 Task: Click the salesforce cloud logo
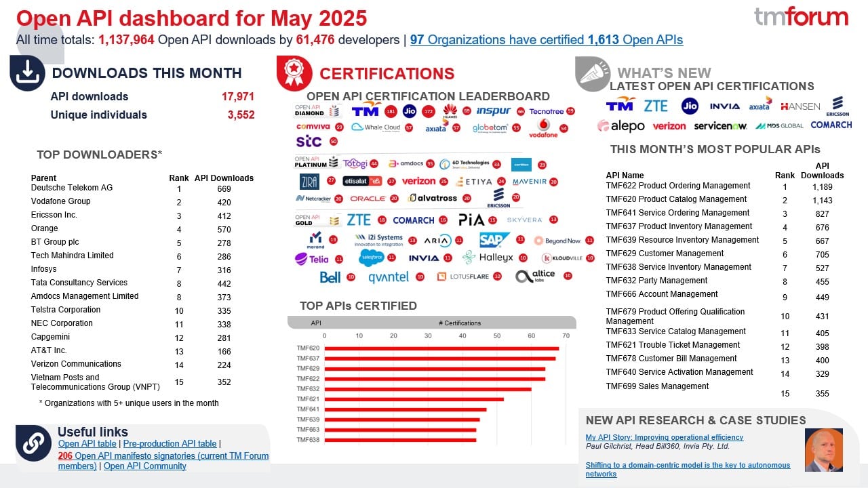pos(372,258)
